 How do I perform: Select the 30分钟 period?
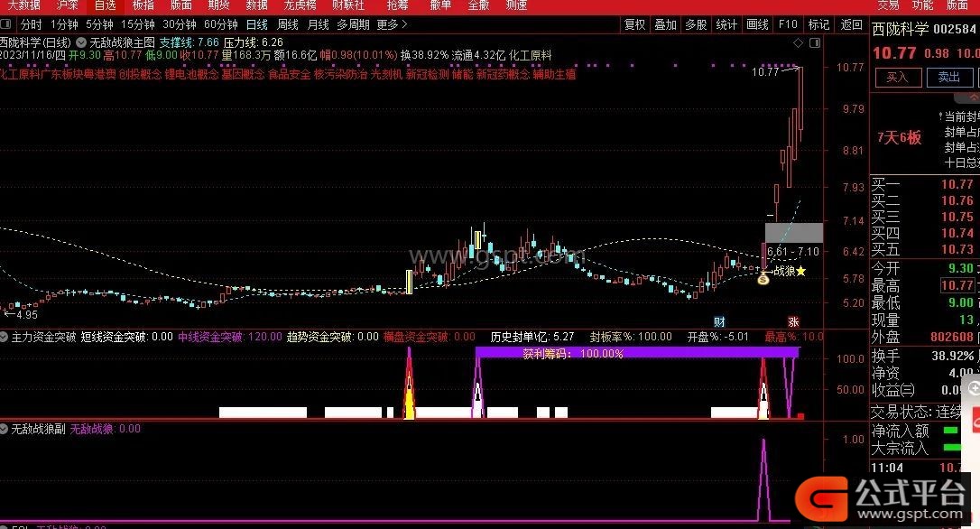[180, 24]
